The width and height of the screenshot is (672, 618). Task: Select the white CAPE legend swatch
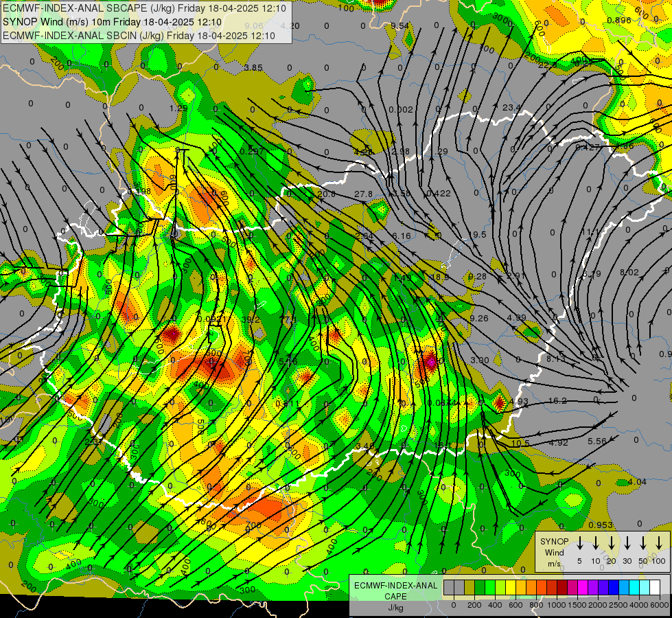coord(656,587)
